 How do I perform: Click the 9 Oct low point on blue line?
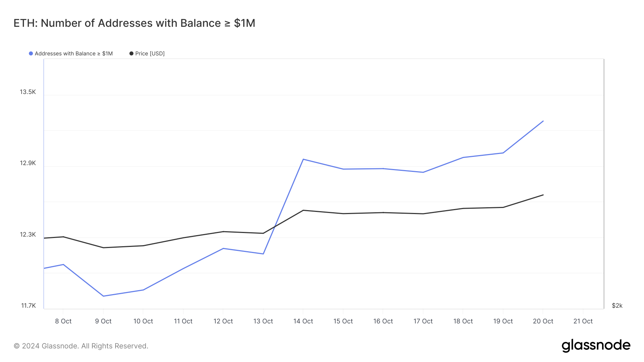[103, 296]
